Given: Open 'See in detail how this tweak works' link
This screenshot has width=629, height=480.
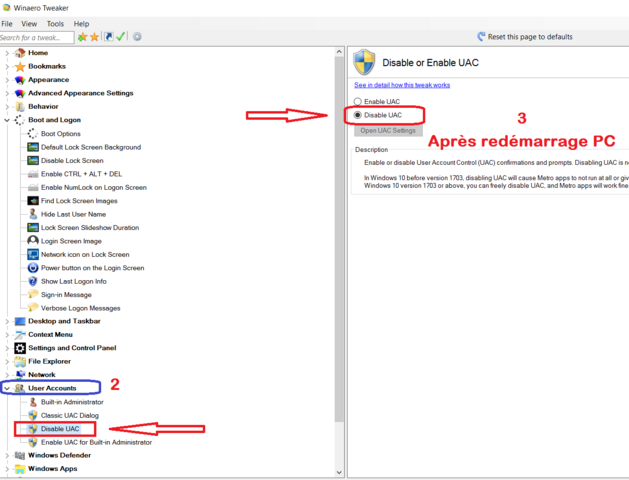Looking at the screenshot, I should coord(401,86).
